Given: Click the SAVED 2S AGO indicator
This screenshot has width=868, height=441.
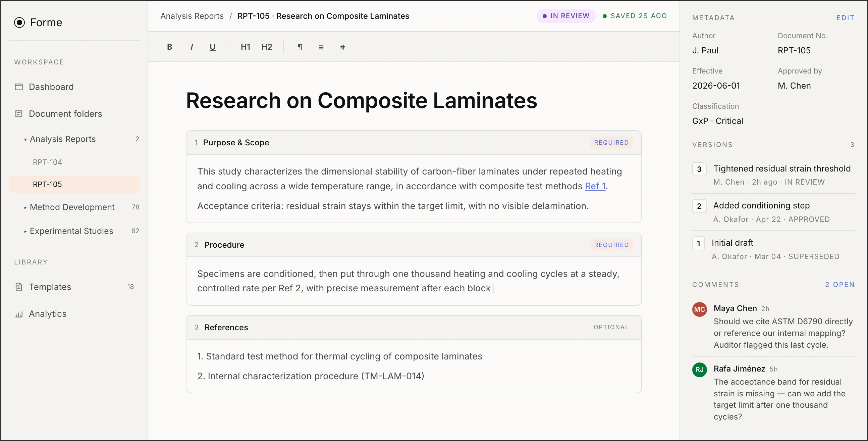Looking at the screenshot, I should tap(635, 16).
